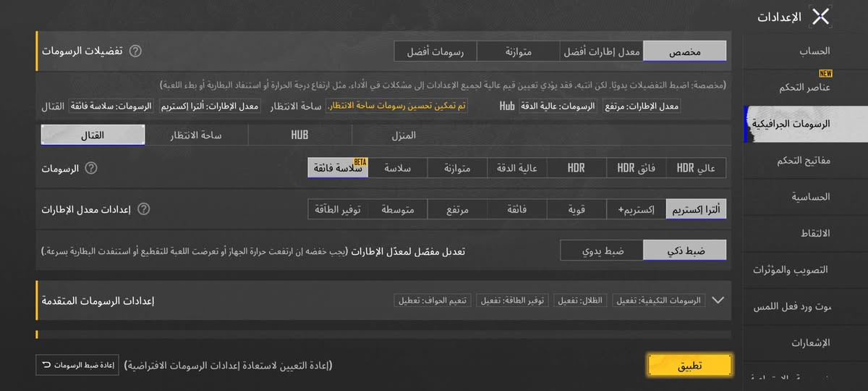The image size is (868, 391).
Task: Set frame rate to ألترا إكستريم
Action: (696, 209)
